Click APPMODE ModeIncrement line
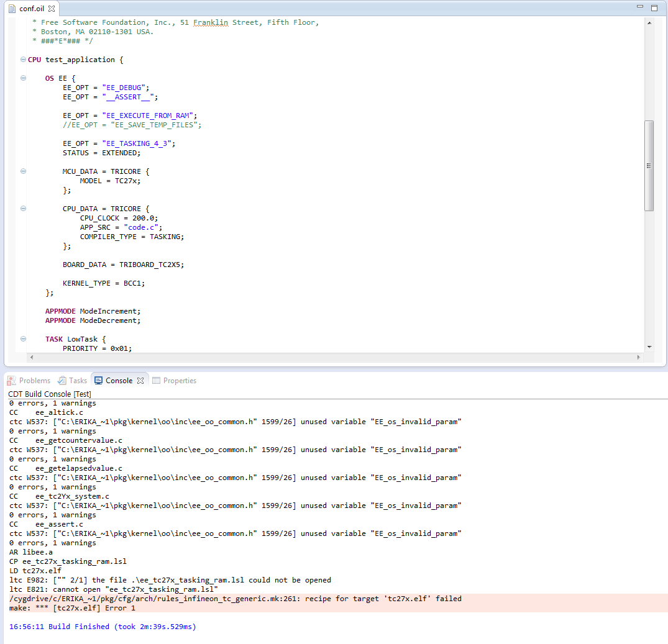 (93, 311)
